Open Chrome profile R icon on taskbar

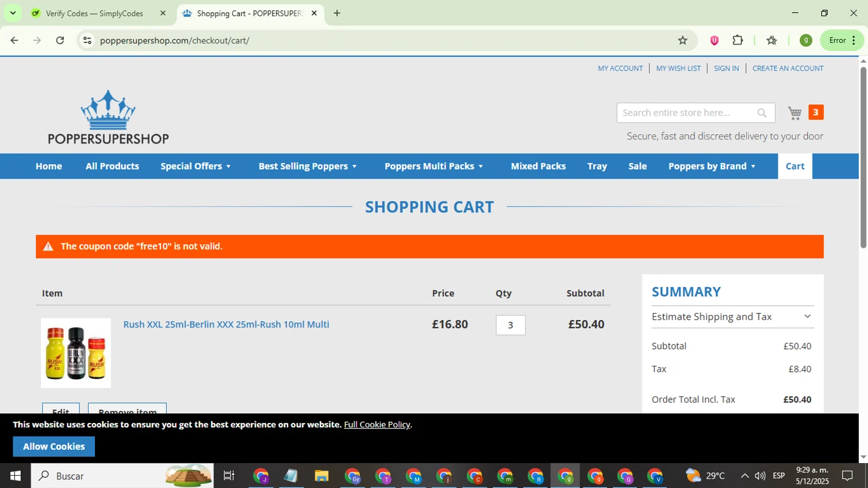coord(535,476)
